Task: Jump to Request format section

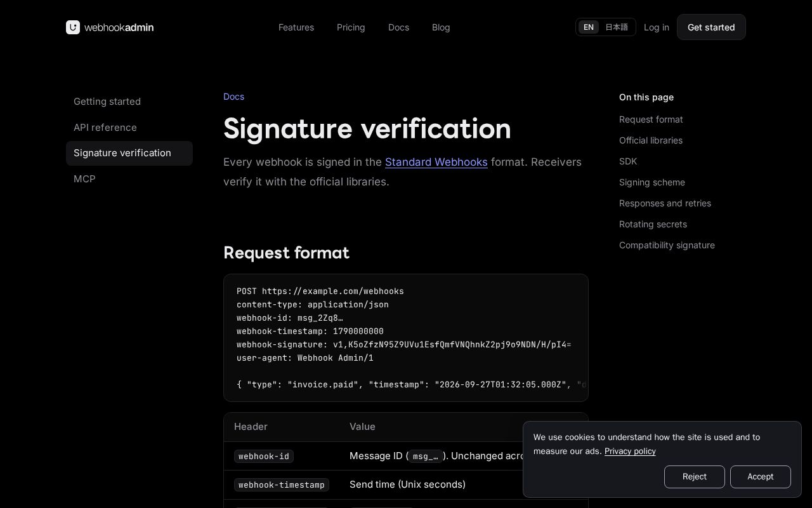Action: point(651,119)
